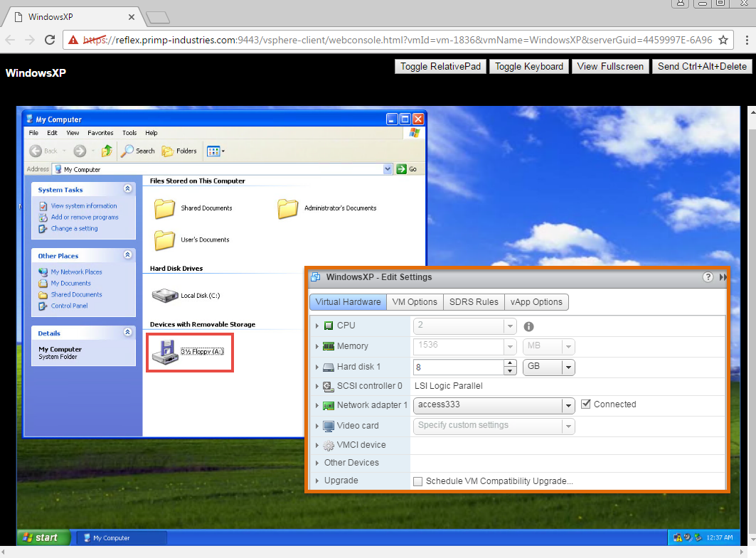The image size is (756, 558).
Task: Click Toggle Keyboard button
Action: (529, 67)
